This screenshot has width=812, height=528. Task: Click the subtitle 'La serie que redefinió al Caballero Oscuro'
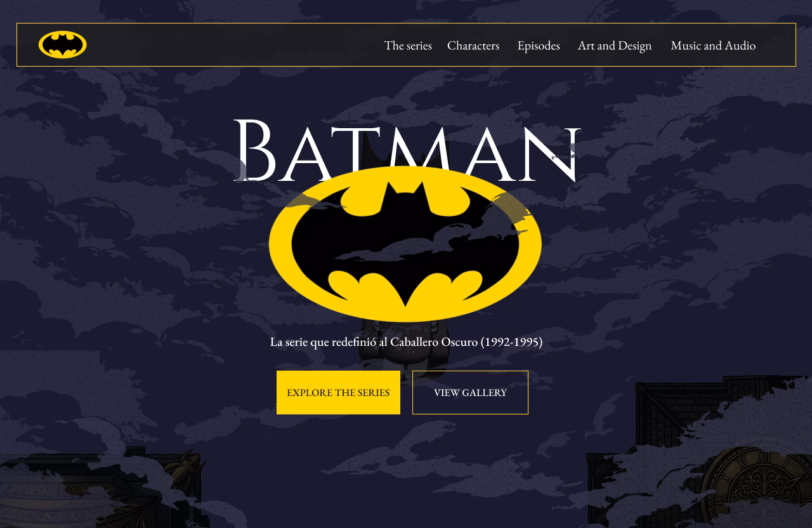pyautogui.click(x=406, y=342)
